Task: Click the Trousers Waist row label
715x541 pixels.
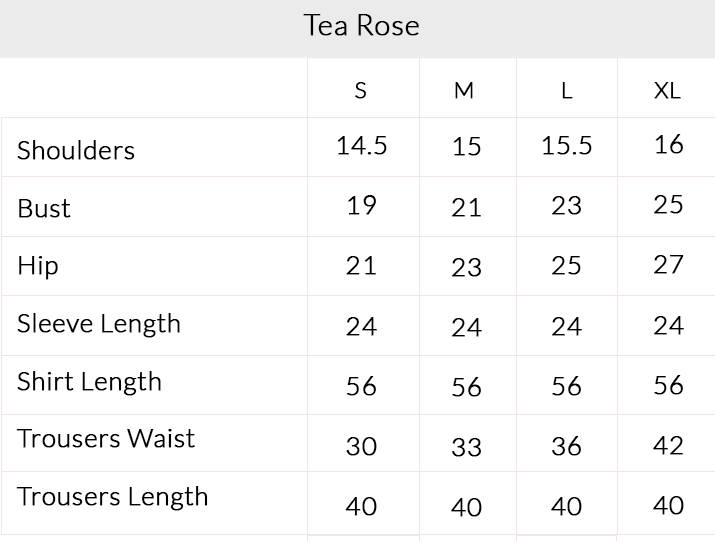Action: coord(106,439)
